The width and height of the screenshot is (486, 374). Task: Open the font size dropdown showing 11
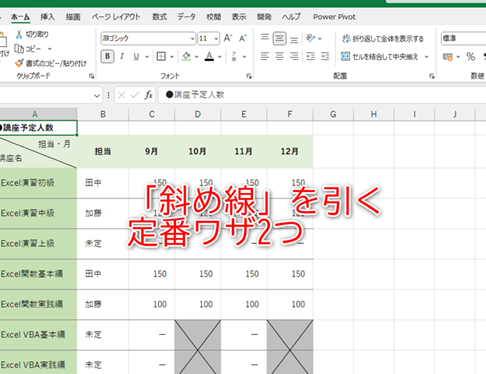(216, 39)
